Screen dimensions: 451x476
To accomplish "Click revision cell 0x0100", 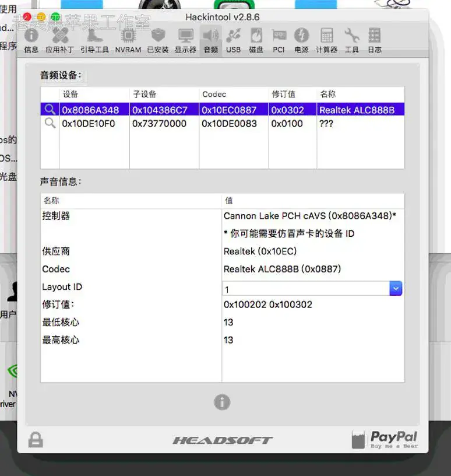I will point(293,123).
